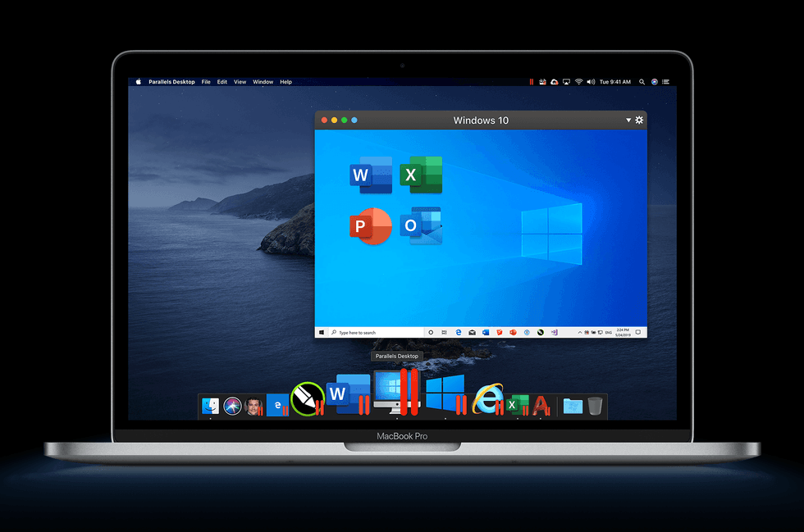Image resolution: width=804 pixels, height=532 pixels.
Task: Click the Windows Start button
Action: 321,332
